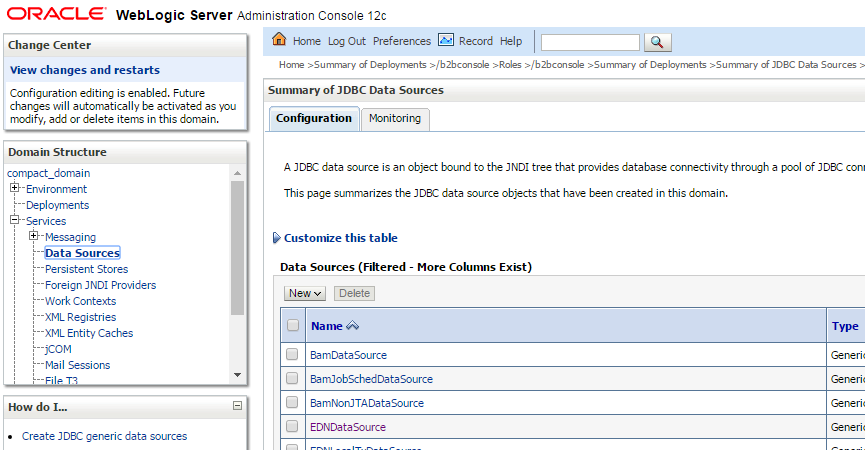Expand the Environment tree node

[x=14, y=188]
